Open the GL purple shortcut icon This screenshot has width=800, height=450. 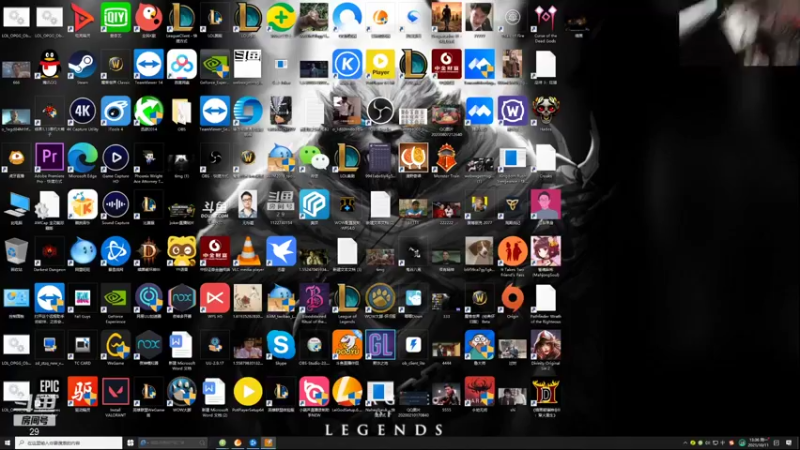[380, 345]
